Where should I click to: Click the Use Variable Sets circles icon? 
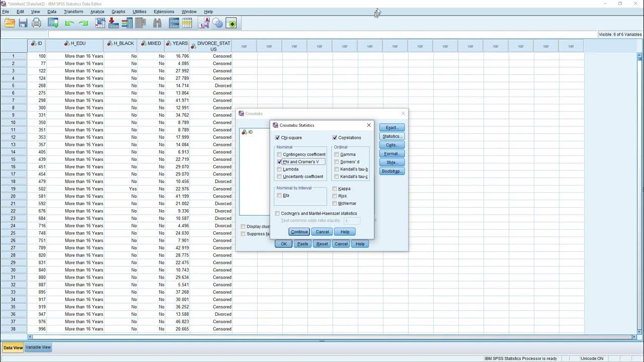217,23
